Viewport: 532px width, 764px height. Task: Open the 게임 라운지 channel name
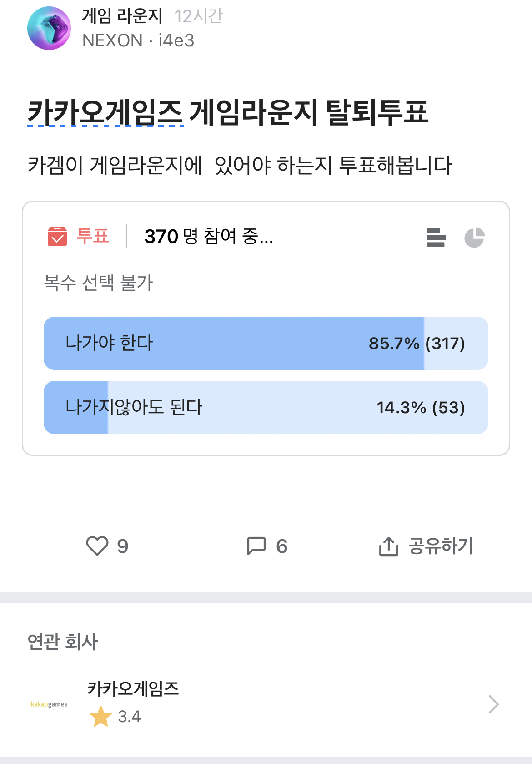pos(122,16)
